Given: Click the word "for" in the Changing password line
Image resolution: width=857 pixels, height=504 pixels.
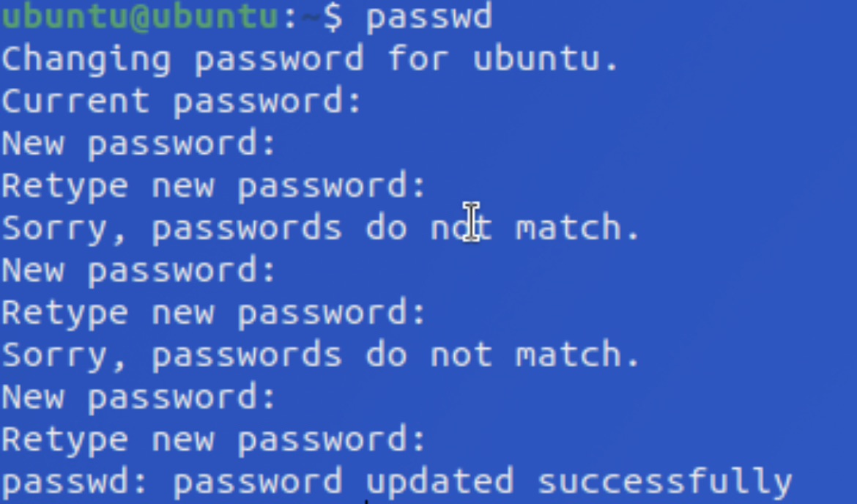Looking at the screenshot, I should pos(418,58).
